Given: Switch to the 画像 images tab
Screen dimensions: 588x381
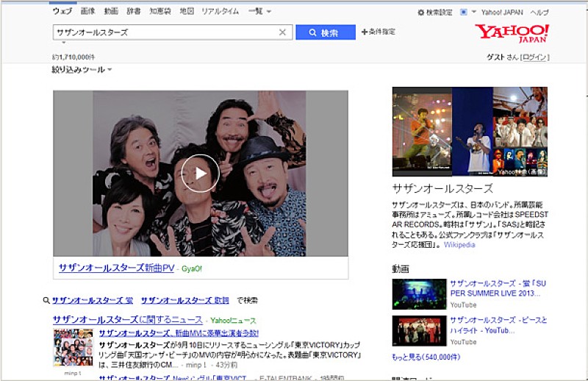Looking at the screenshot, I should coord(87,12).
